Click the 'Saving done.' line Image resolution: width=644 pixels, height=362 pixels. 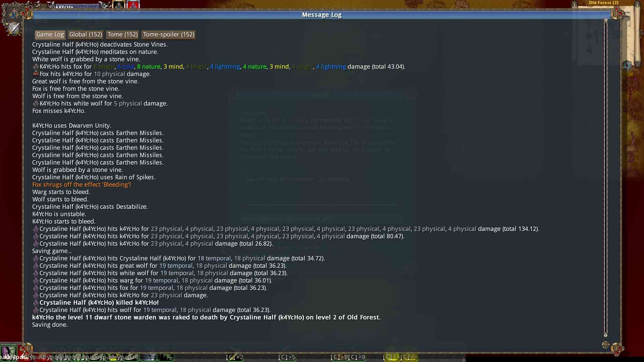50,325
